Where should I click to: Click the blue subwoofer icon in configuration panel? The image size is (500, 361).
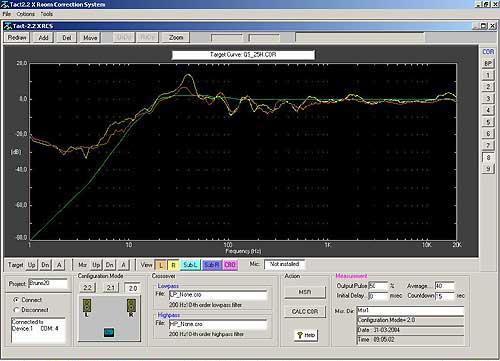point(109,332)
